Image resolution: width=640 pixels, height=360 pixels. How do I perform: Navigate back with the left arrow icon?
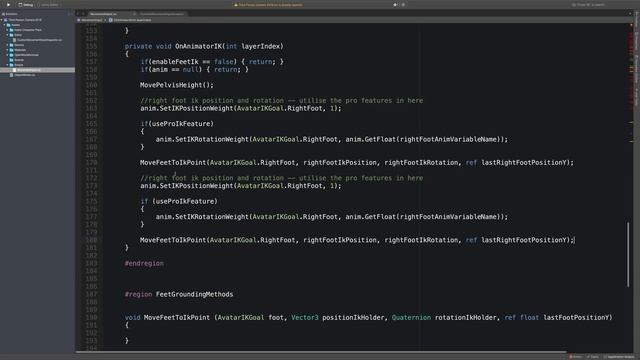coord(78,14)
